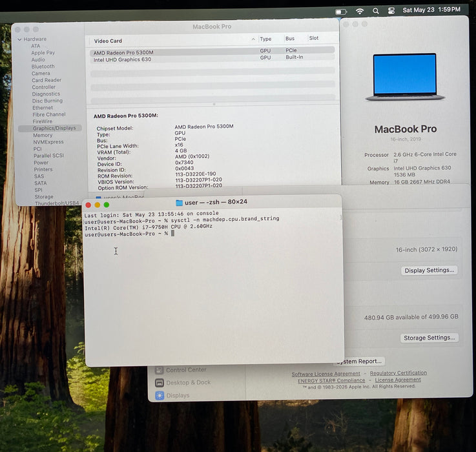Screen dimensions: 476x452
Task: Sort by Type column header
Action: 265,39
